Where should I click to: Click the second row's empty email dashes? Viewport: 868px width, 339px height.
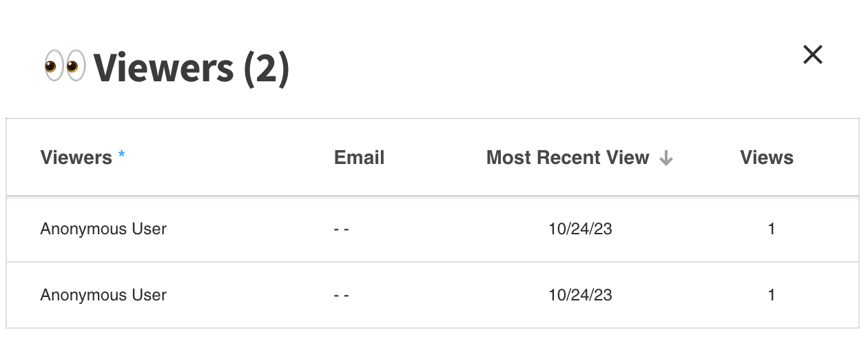[342, 295]
